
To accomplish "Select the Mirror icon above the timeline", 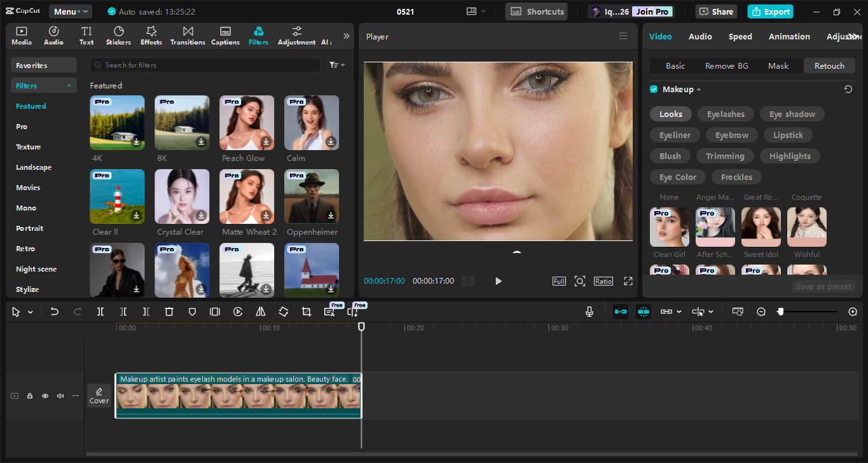I will click(x=260, y=312).
